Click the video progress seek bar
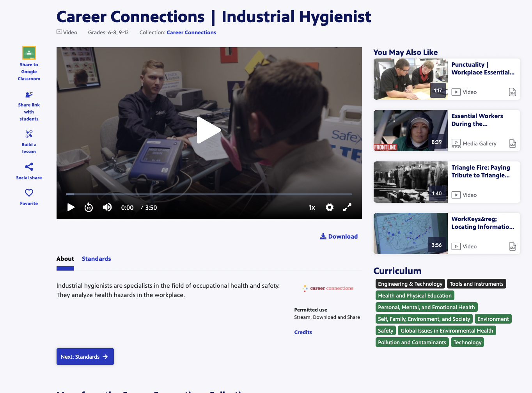532x393 pixels. click(x=209, y=194)
